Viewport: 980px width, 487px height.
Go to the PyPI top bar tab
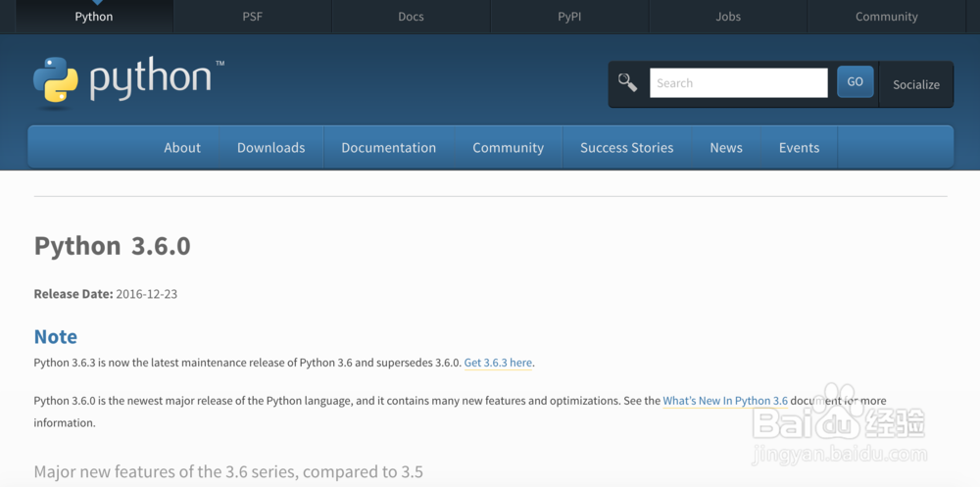569,17
